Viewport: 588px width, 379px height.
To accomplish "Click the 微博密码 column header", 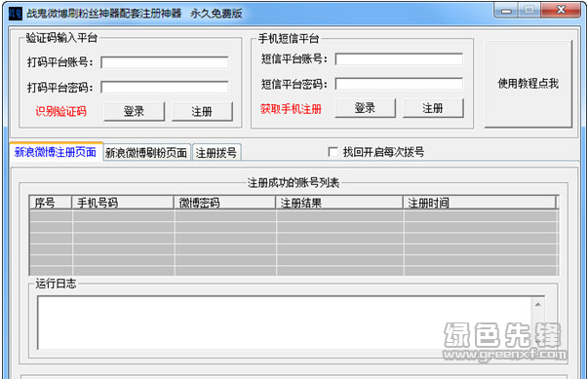I will coord(224,203).
